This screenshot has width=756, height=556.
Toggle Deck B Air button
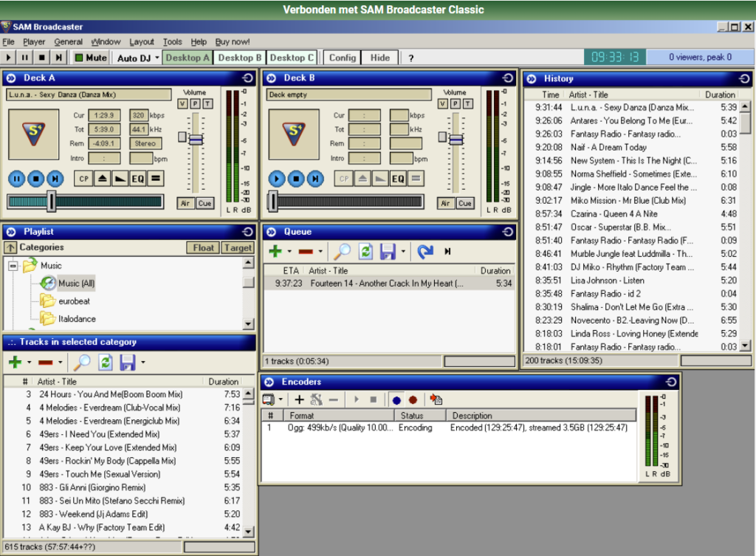pyautogui.click(x=445, y=204)
